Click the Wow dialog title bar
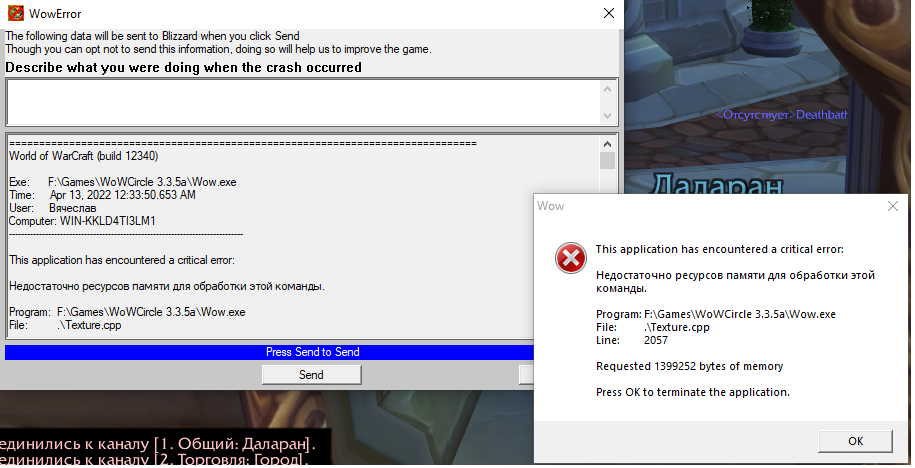 click(700, 206)
